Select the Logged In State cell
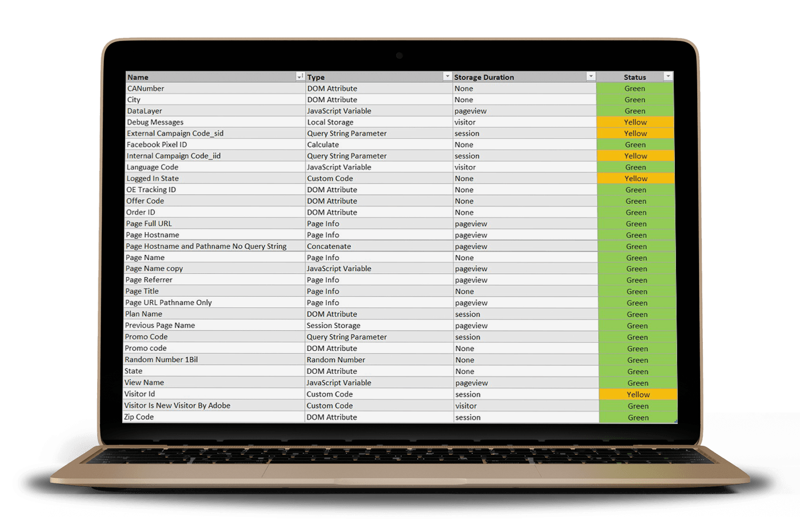Viewport: 800px width, 532px height. click(153, 178)
